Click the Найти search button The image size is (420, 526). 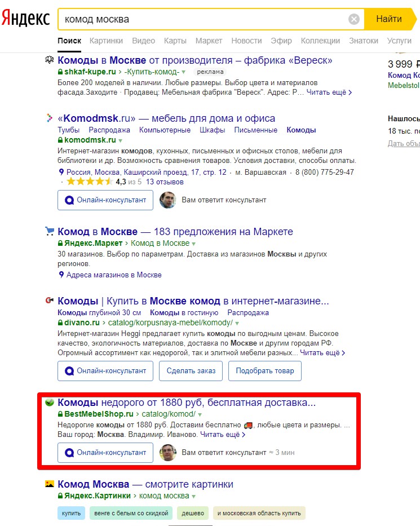(x=389, y=19)
